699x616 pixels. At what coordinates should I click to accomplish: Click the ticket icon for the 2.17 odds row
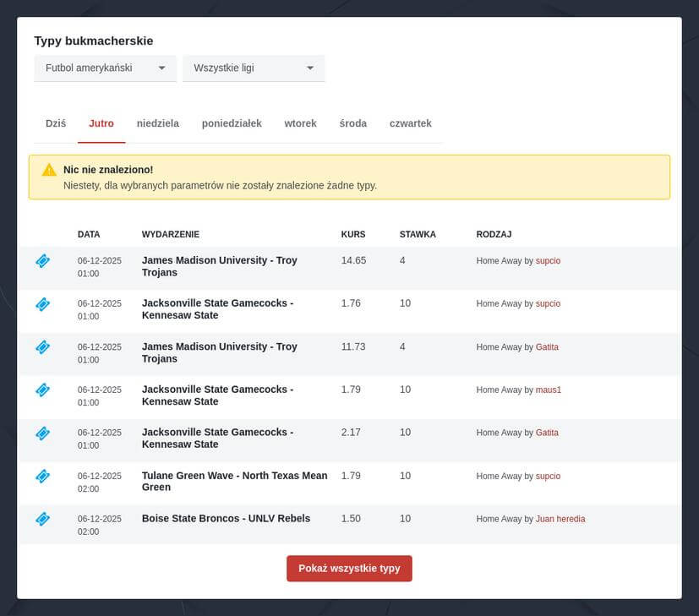tap(43, 433)
